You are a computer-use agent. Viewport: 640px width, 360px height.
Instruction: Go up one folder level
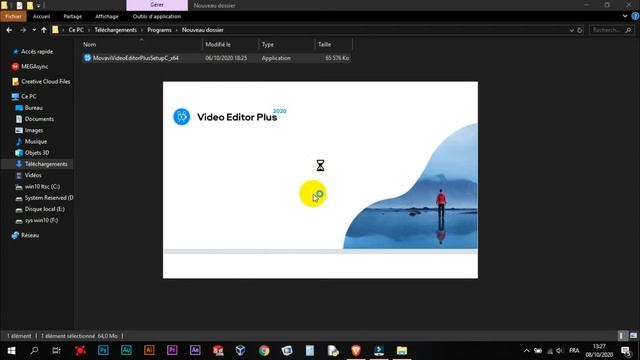[44, 30]
